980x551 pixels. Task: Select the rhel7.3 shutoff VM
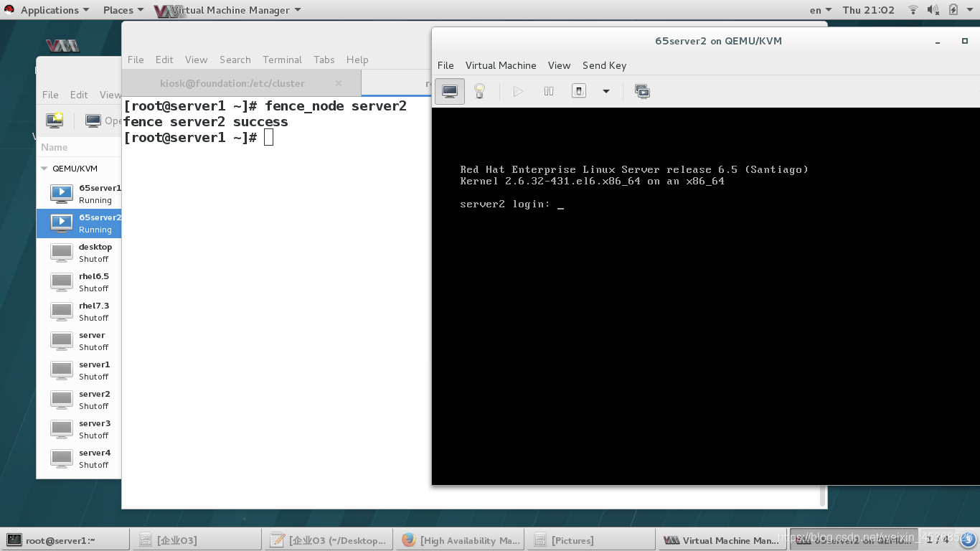tap(79, 311)
